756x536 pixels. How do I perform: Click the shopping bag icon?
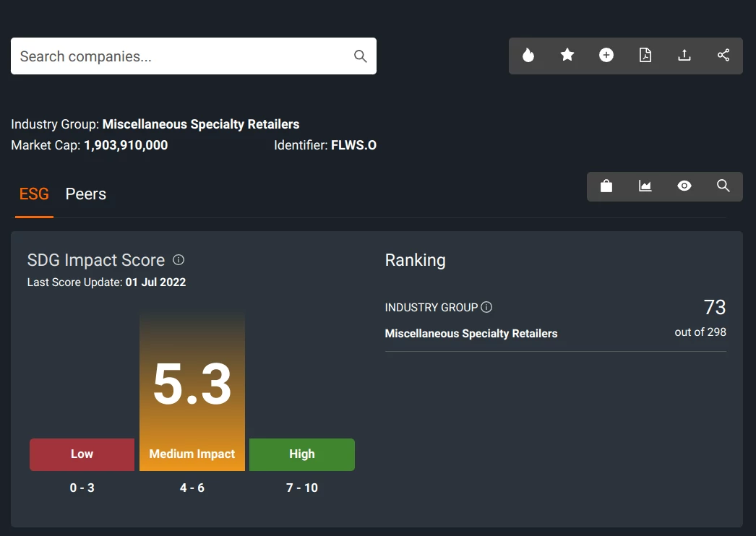click(606, 186)
